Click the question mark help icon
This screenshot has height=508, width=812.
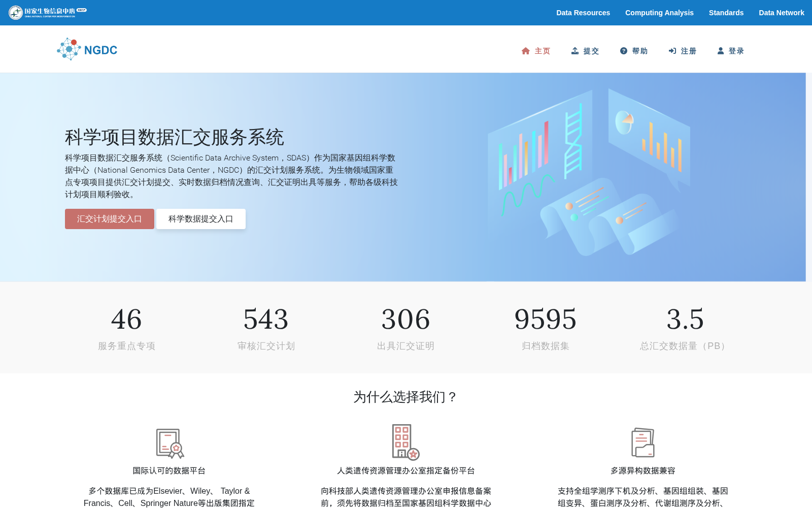click(624, 51)
